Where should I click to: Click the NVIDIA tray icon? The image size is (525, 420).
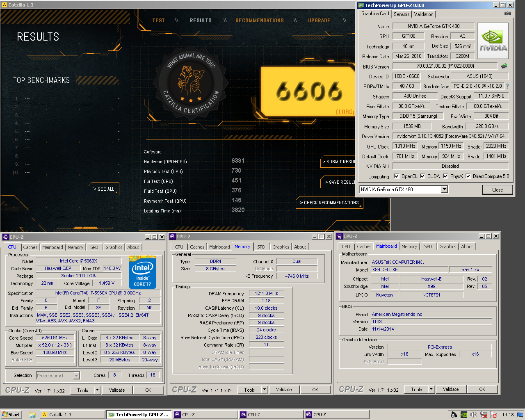(x=463, y=415)
